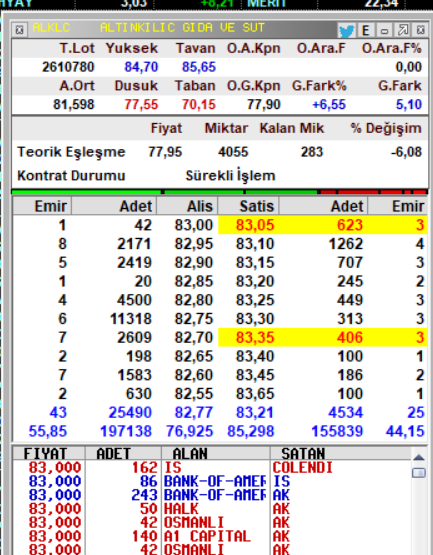Click the Tavan value 85,65
Image resolution: width=433 pixels, height=555 pixels.
(x=199, y=67)
